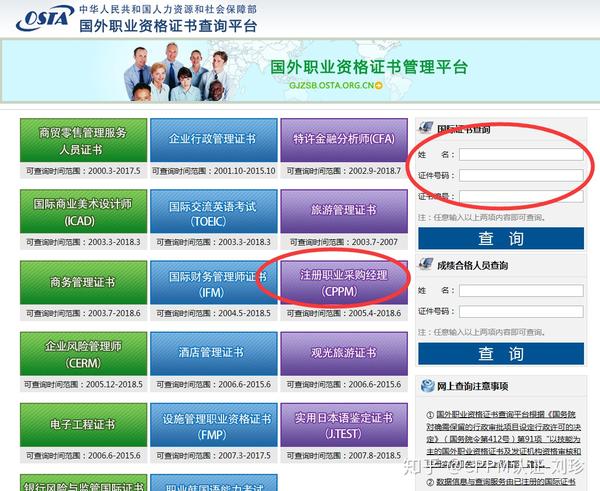This screenshot has height=491, width=600.
Task: Click the GJZSB.OSTA.ORG.CN banner link
Action: click(331, 85)
